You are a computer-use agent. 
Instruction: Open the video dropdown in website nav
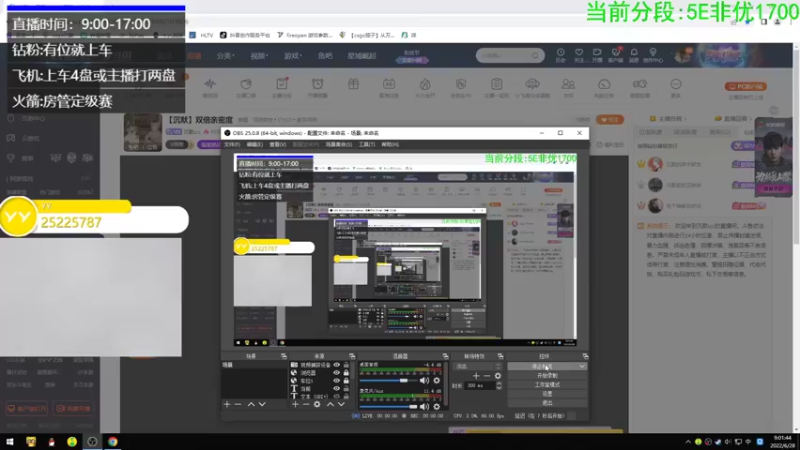(x=258, y=56)
